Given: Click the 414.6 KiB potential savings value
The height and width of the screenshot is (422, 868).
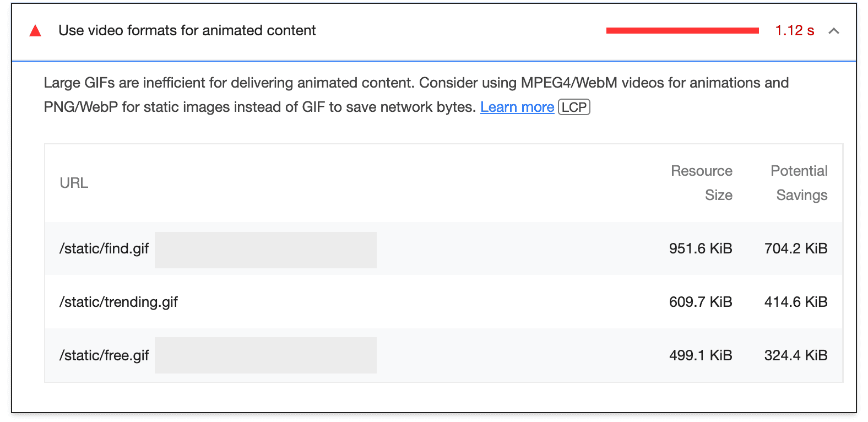Looking at the screenshot, I should coord(796,302).
